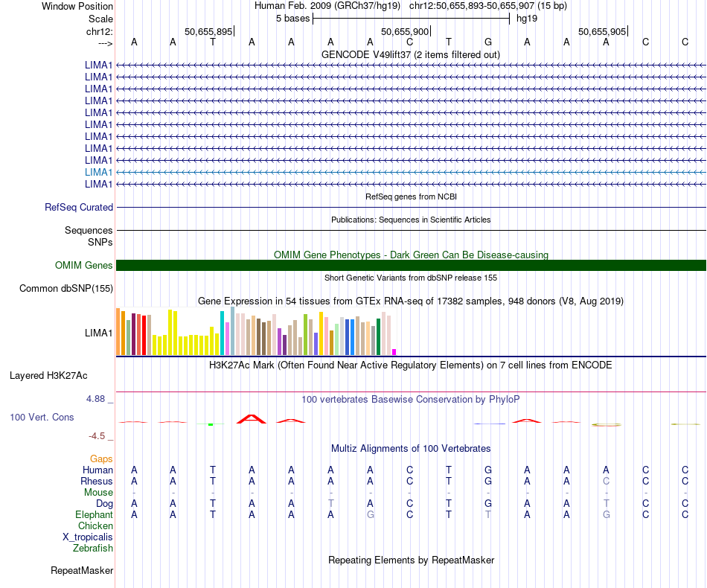Click LIMA1 label beside GTEx bar chart
The width and height of the screenshot is (707, 588).
pos(98,333)
